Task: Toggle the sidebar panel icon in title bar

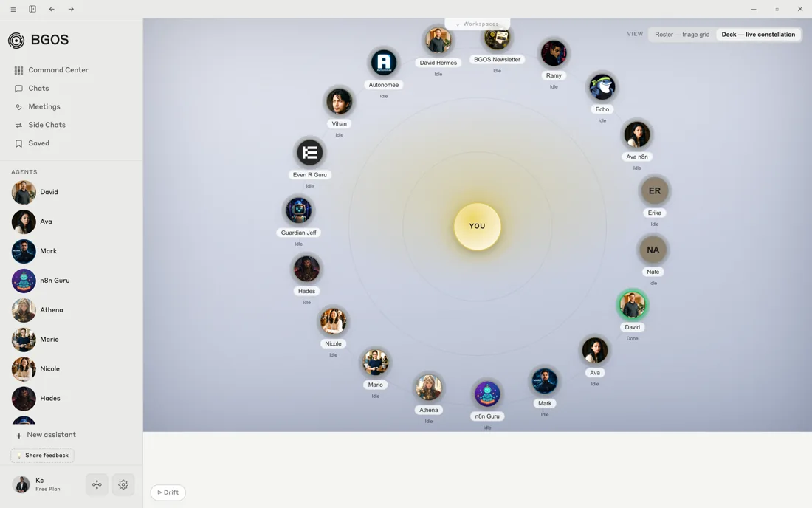Action: click(x=32, y=9)
